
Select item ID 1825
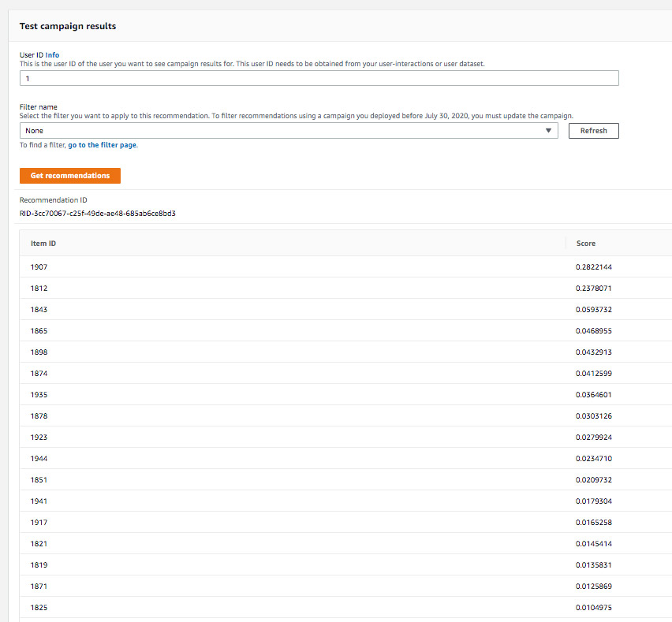(39, 608)
